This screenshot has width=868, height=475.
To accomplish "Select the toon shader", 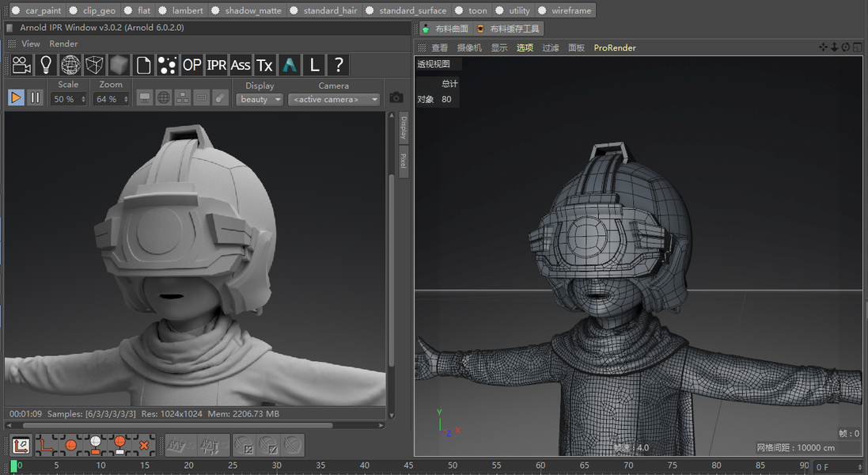I will (x=472, y=10).
